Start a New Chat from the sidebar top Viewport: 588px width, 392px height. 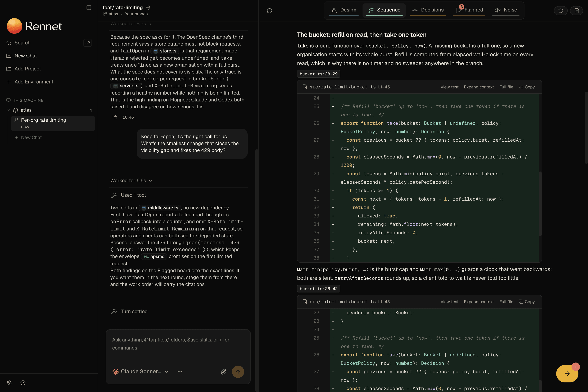[x=49, y=56]
